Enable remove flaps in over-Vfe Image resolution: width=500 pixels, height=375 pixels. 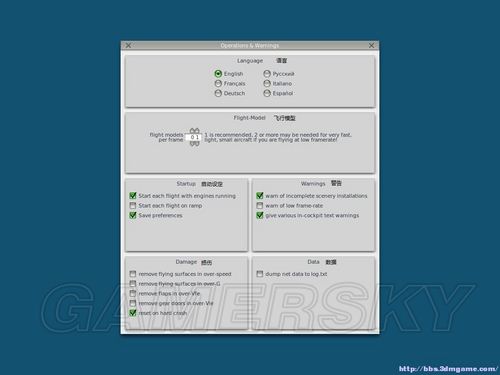click(x=133, y=293)
